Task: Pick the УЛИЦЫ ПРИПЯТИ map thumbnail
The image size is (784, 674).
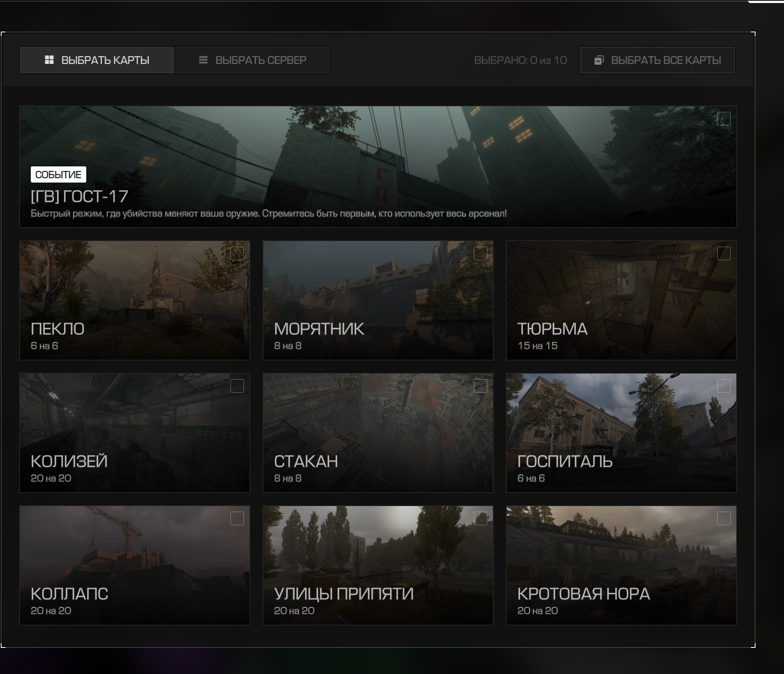Action: (x=378, y=565)
